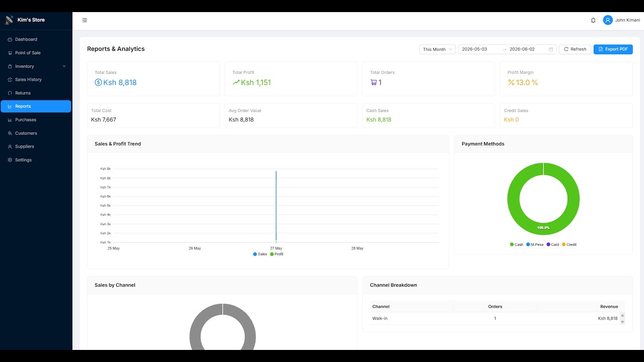Click the John Kimani user avatar
Screen dimensions: 644x362
coord(608,20)
